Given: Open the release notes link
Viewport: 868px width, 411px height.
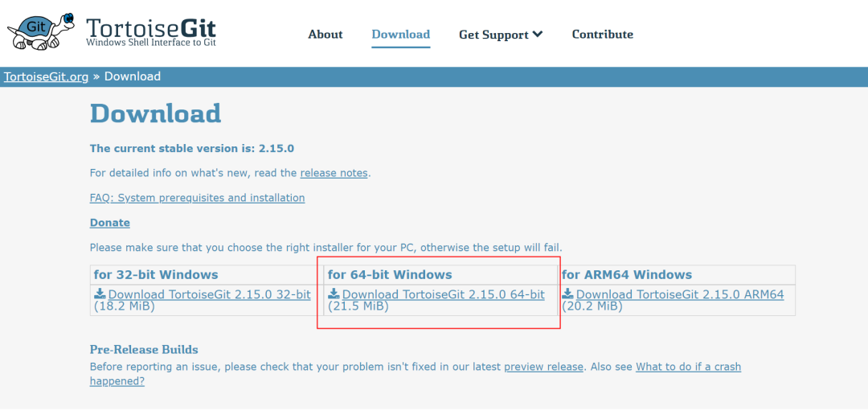Looking at the screenshot, I should [334, 173].
